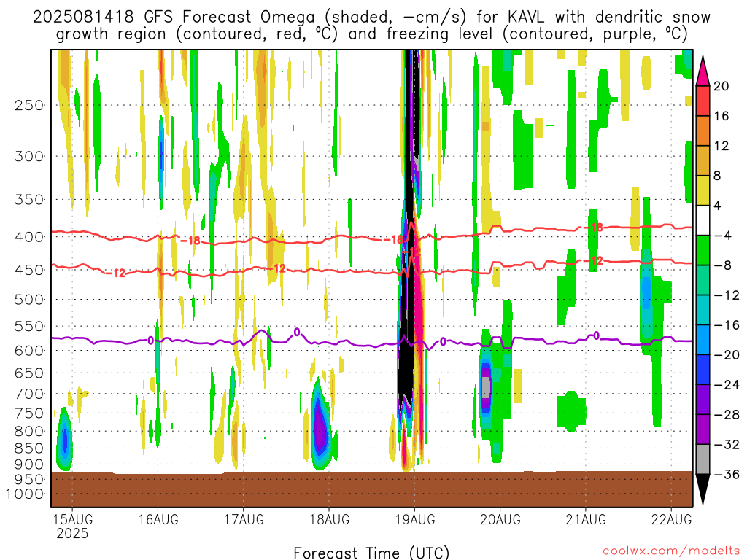This screenshot has width=747, height=560.
Task: Select the yellow 4 to 8 colorbar swatch
Action: (703, 190)
